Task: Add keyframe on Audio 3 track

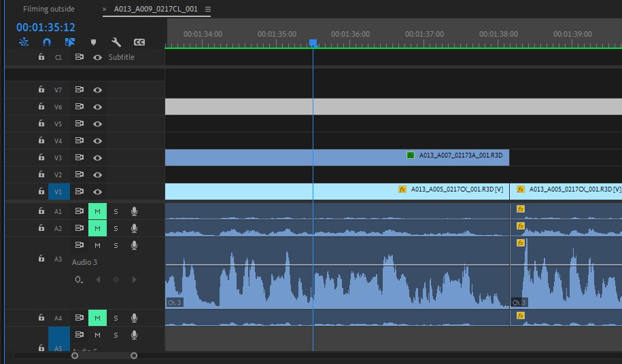Action: [116, 280]
